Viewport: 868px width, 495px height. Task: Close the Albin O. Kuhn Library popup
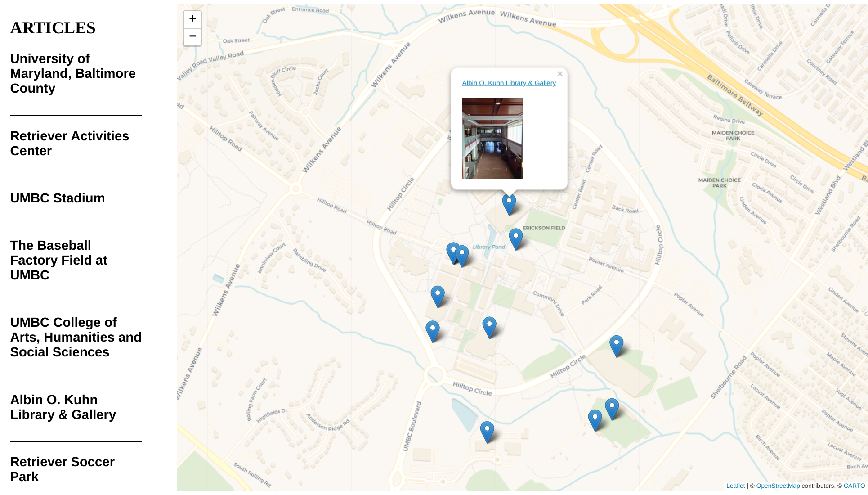pyautogui.click(x=560, y=74)
